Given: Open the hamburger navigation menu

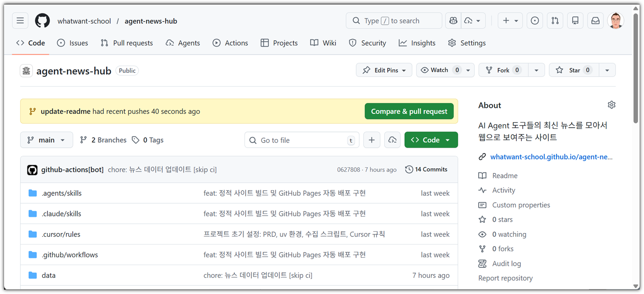Looking at the screenshot, I should [20, 21].
